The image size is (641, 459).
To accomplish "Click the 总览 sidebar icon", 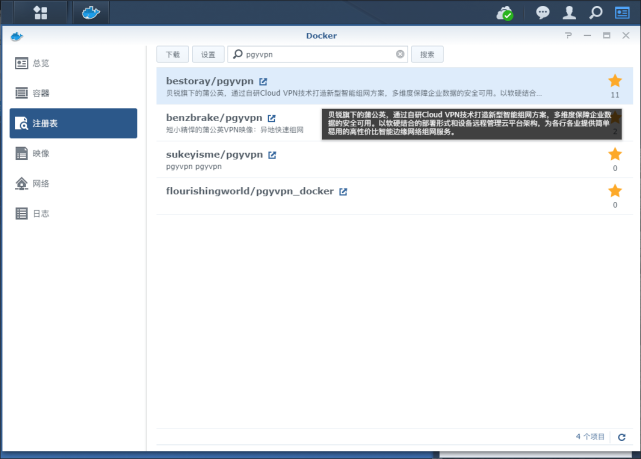I will [21, 63].
